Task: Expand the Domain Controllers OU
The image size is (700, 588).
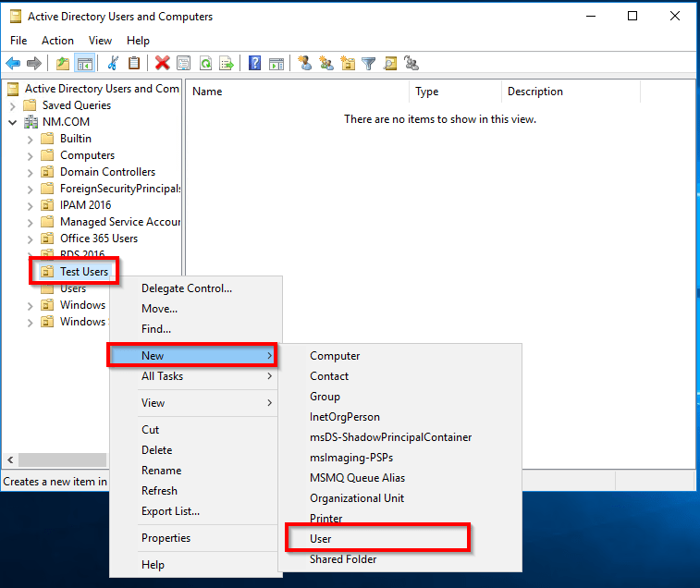Action: [x=30, y=172]
